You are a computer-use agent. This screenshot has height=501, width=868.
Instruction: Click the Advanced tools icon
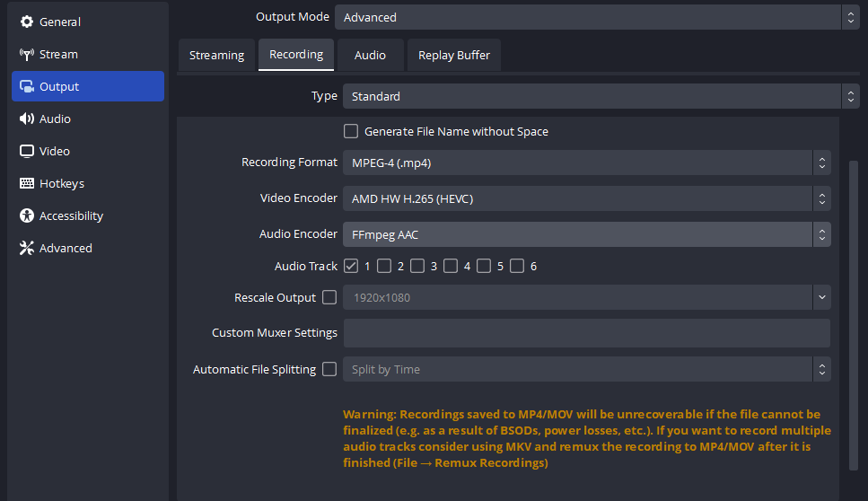tap(27, 248)
